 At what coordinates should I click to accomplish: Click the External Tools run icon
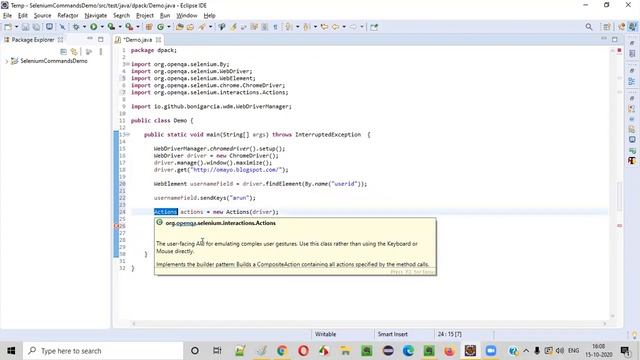click(129, 27)
